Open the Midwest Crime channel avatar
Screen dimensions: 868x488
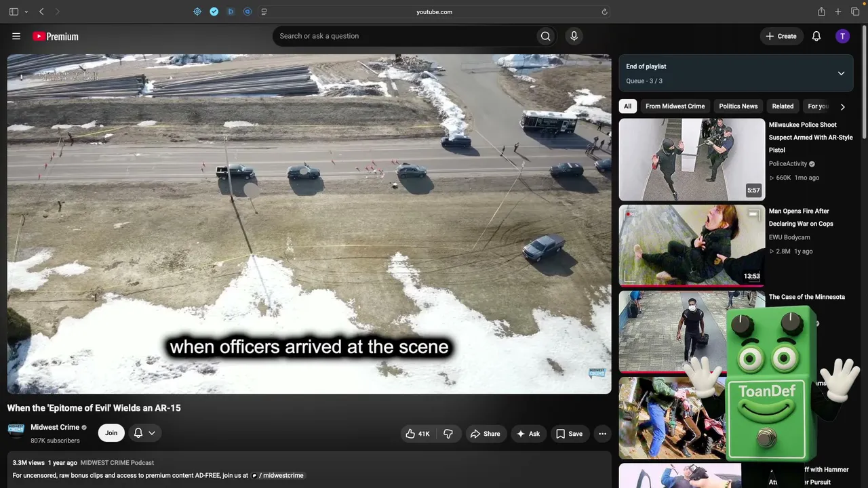[16, 430]
